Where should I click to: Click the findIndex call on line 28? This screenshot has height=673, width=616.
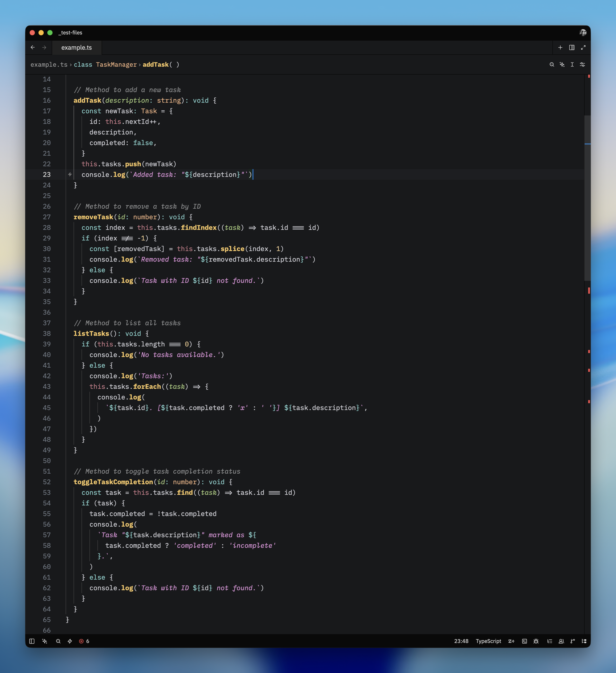pyautogui.click(x=199, y=227)
